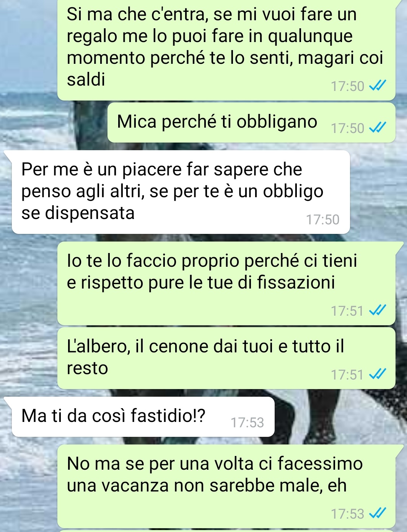Image resolution: width=407 pixels, height=532 pixels.
Task: Click read-receipt double check on 'magari coi saldi' message
Action: [377, 86]
